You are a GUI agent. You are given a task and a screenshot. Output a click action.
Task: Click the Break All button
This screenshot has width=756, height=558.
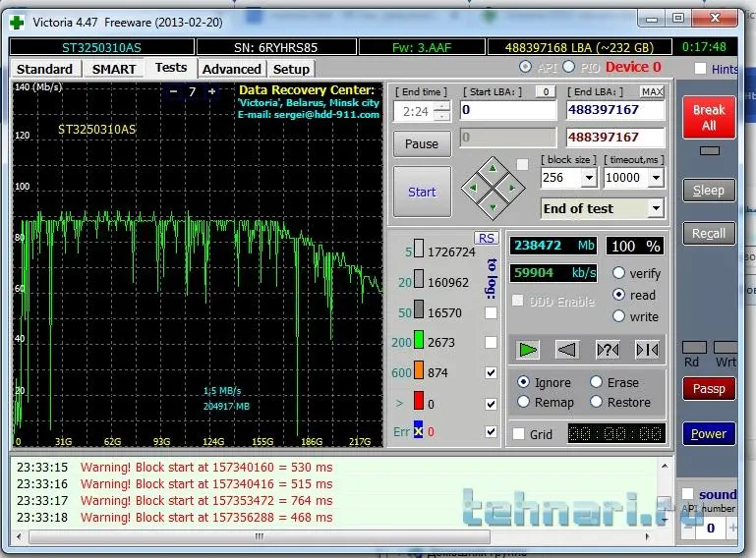click(708, 118)
